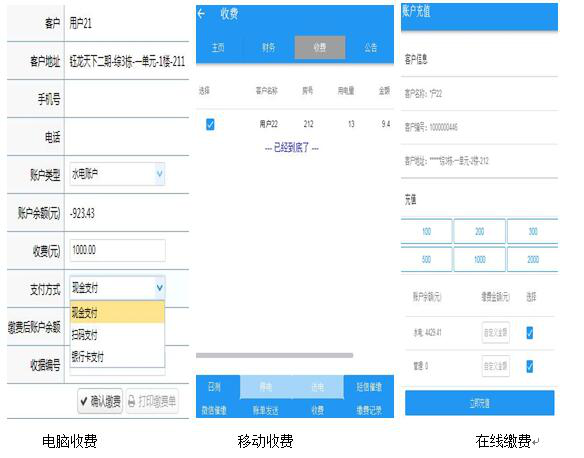Tap 缴费记录 in the bottom bar
Screen dimensions: 584x458
tap(369, 410)
